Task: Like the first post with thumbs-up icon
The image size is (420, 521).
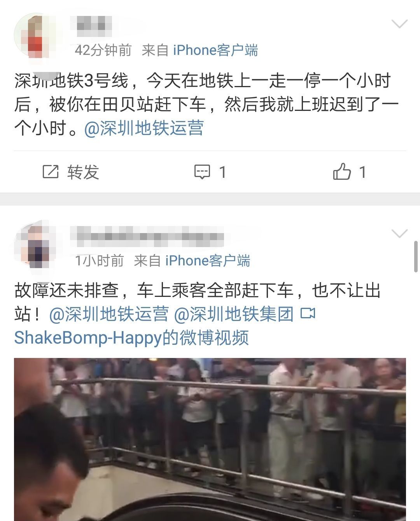Action: [x=342, y=171]
